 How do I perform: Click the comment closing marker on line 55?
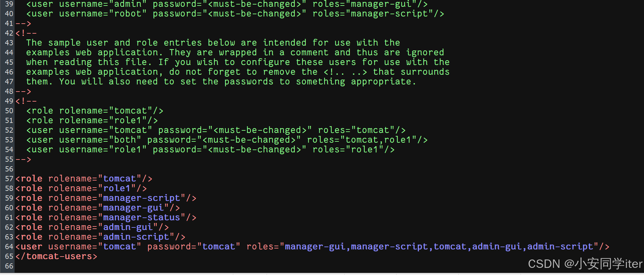tap(23, 159)
